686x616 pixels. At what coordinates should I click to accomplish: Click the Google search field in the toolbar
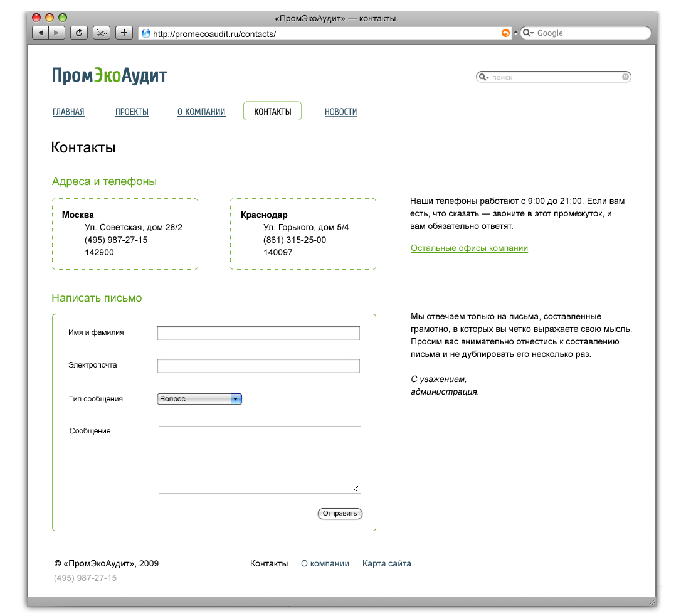click(x=586, y=33)
